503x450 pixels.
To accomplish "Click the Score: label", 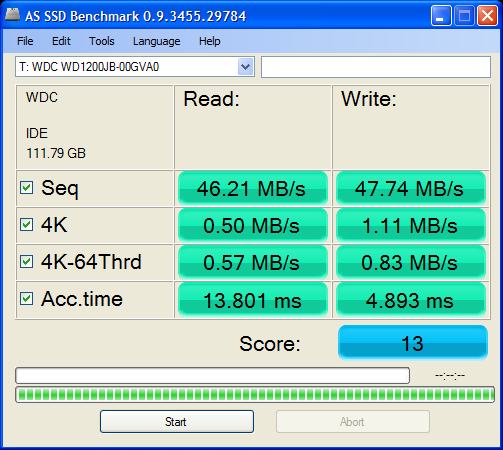I will click(x=270, y=344).
